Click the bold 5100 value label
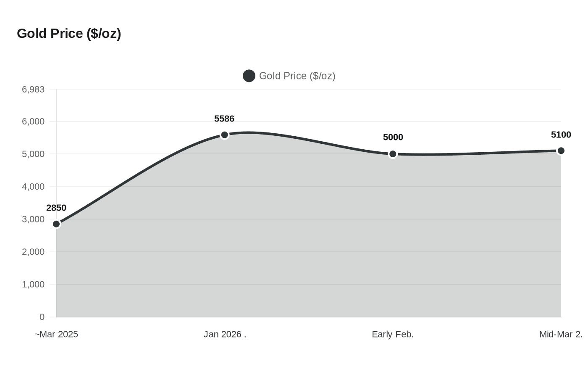Image resolution: width=588 pixels, height=370 pixels. pos(561,135)
